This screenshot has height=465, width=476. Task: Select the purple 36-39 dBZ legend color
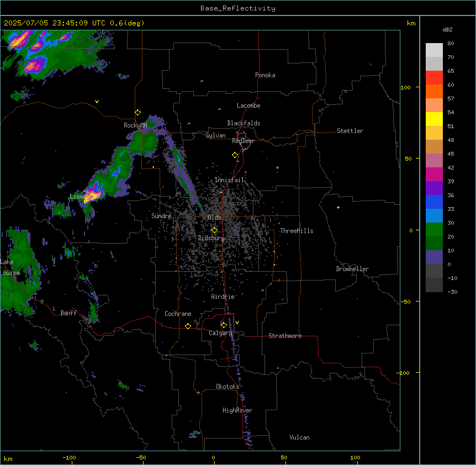coord(434,188)
